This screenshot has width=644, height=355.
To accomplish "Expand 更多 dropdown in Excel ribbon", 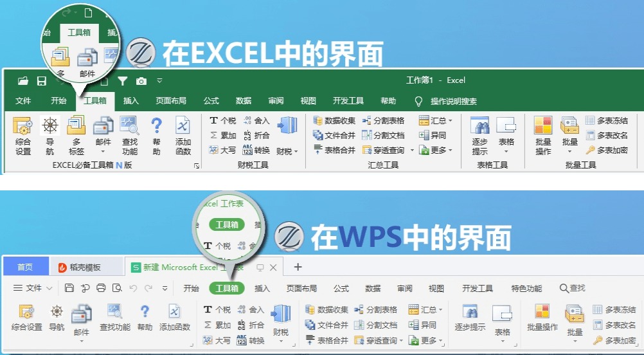I will click(x=450, y=150).
